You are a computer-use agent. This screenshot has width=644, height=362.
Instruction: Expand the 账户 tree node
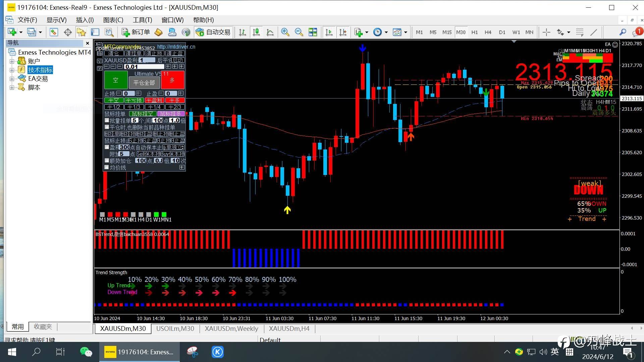(x=12, y=61)
